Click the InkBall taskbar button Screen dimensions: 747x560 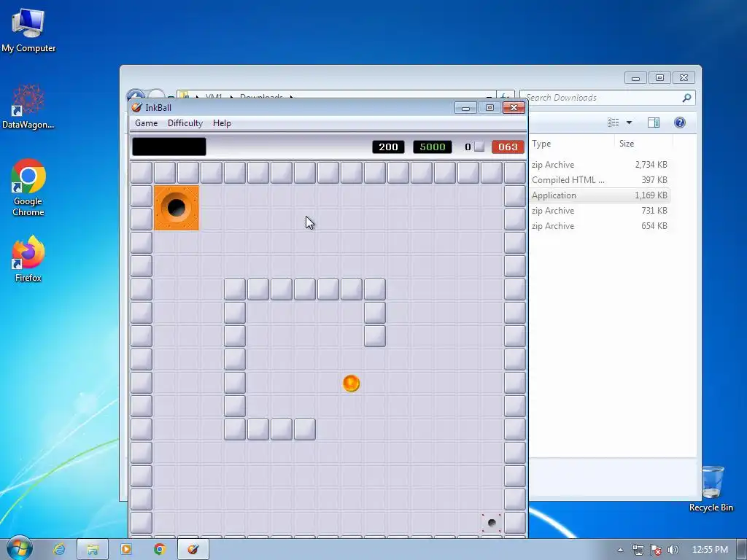(x=193, y=549)
